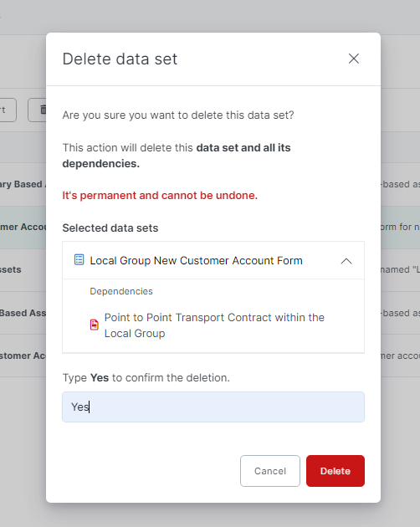Select the Local Group New Customer Account Form name
420x527 pixels.
(x=196, y=260)
